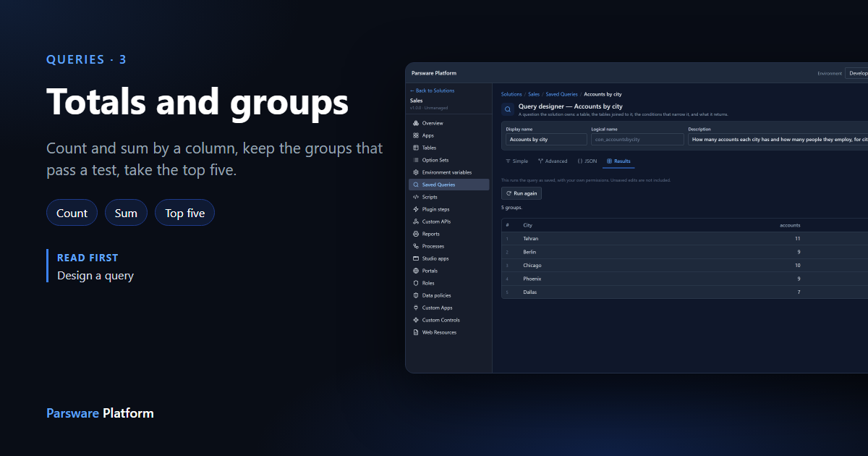
Task: Click the City column header
Action: 527,225
